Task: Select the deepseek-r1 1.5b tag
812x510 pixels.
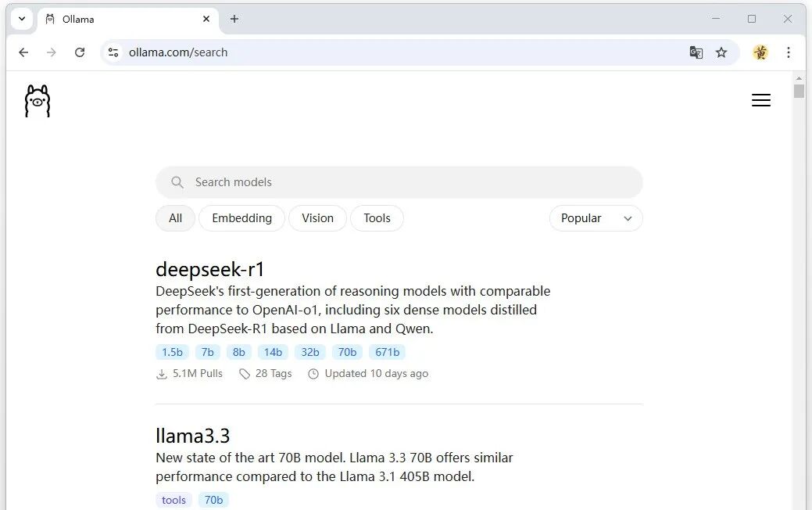Action: point(172,353)
